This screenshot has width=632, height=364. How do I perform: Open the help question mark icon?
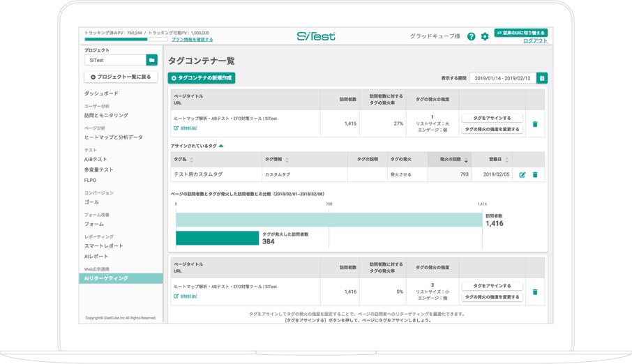click(471, 36)
